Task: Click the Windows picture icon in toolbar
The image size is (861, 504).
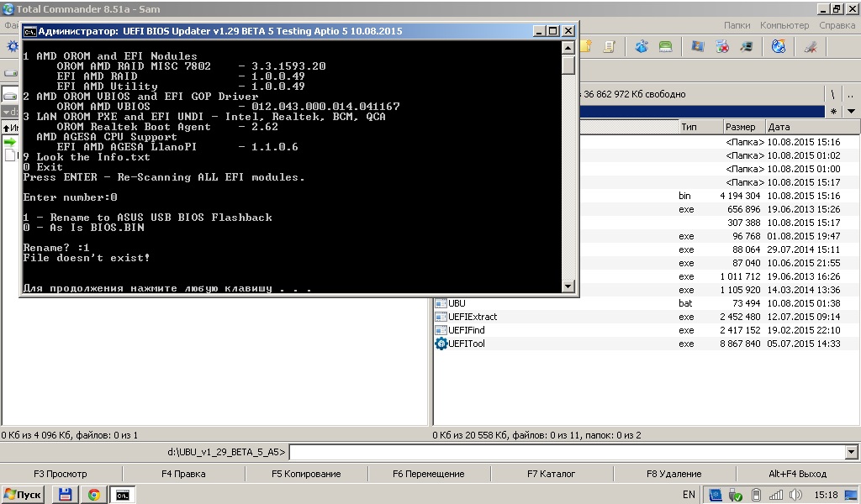Action: coord(697,46)
